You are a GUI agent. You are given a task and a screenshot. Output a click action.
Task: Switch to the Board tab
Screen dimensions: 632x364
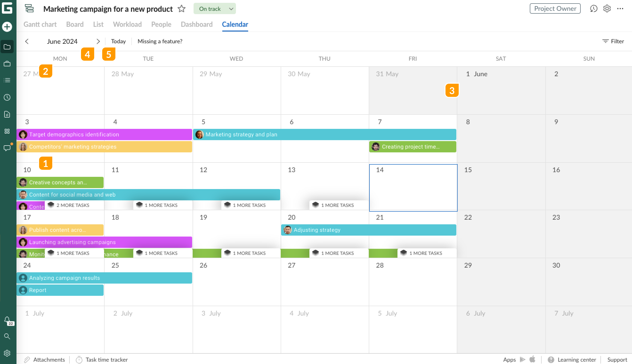(x=75, y=24)
